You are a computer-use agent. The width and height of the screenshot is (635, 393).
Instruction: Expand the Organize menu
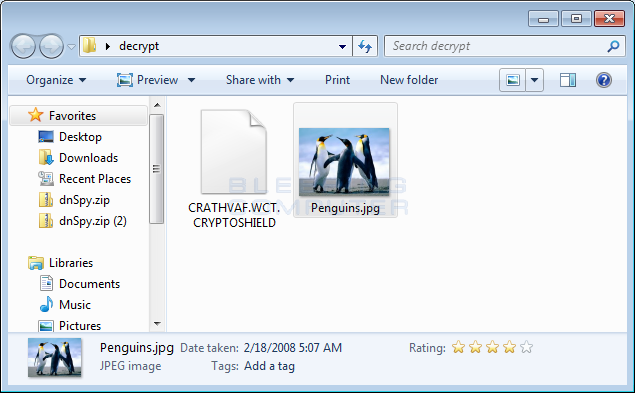[x=56, y=80]
